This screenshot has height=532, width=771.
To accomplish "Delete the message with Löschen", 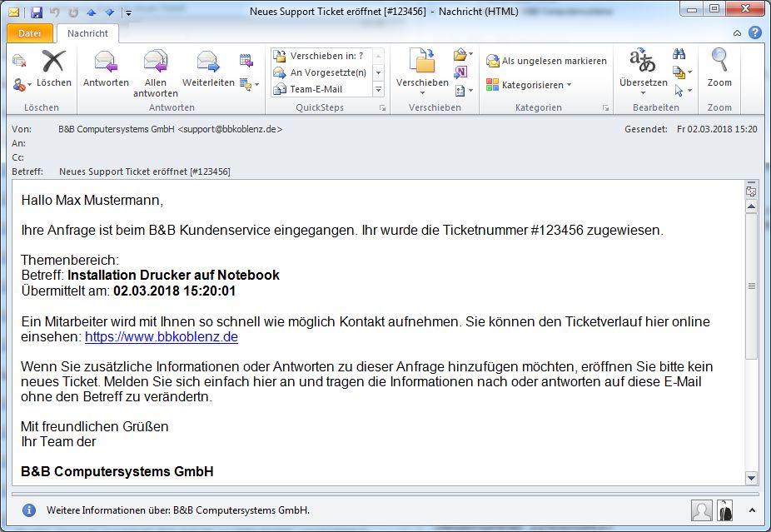I will (53, 68).
